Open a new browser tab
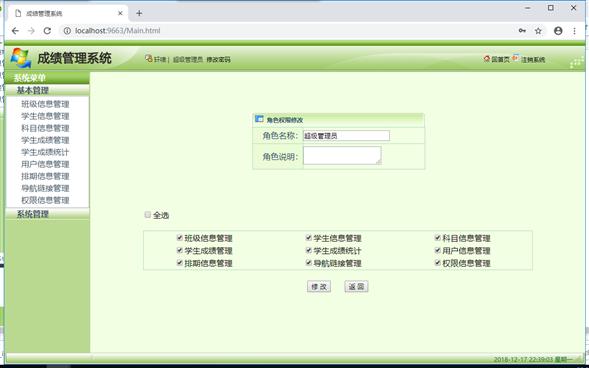The image size is (589, 368). (x=139, y=13)
